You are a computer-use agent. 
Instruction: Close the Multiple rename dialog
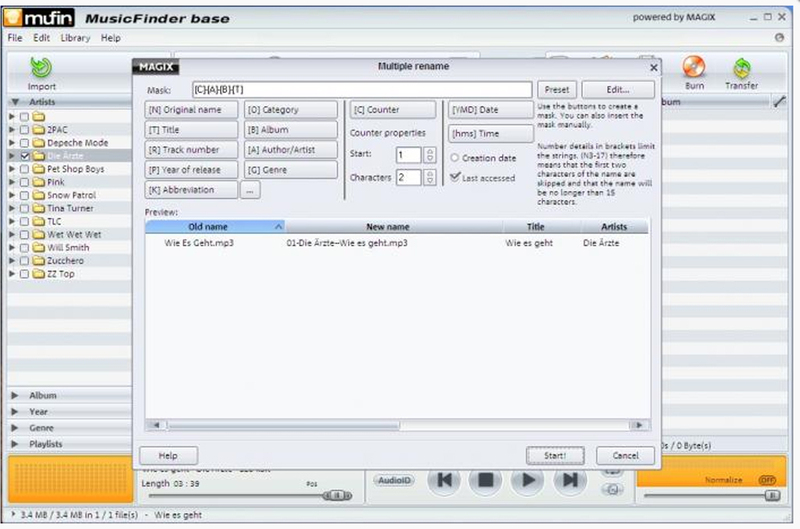(x=654, y=67)
